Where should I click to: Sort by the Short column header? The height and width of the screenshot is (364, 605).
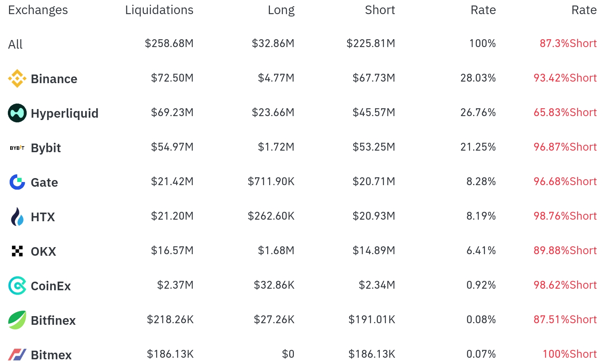(379, 10)
